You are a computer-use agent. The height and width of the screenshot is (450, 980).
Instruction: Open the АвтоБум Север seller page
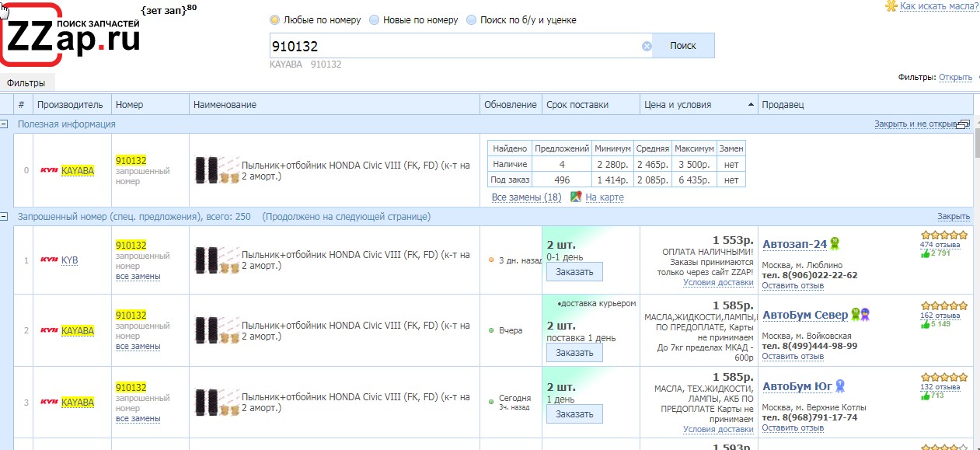[x=805, y=315]
